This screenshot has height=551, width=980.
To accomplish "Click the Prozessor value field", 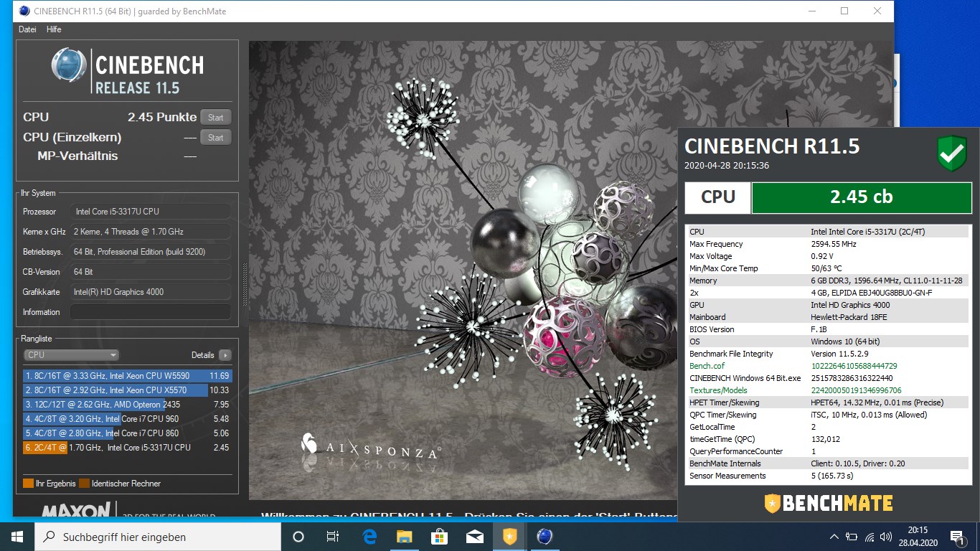I will (151, 212).
